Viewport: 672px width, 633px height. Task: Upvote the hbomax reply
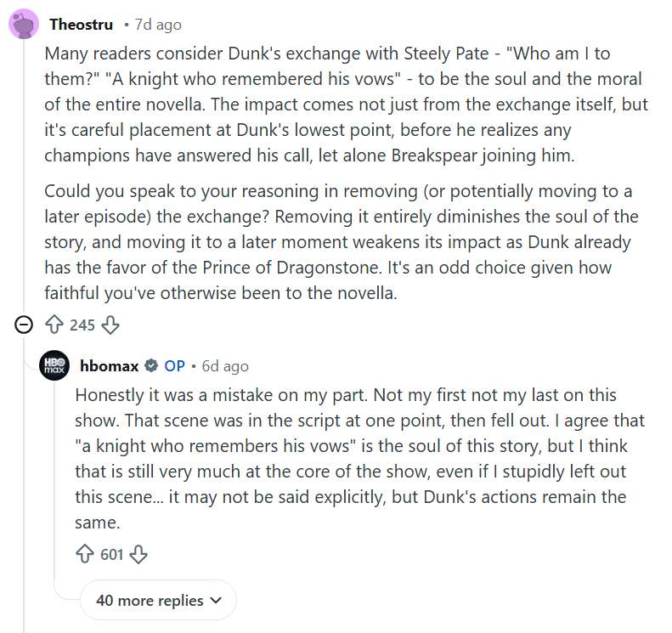(84, 555)
